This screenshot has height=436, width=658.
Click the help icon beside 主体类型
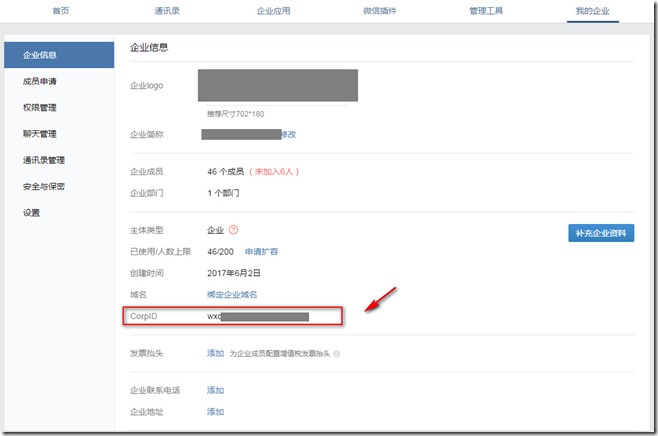[x=233, y=230]
